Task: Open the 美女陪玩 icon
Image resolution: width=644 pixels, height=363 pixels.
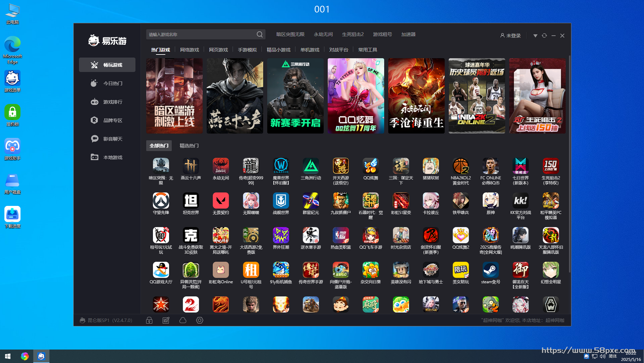Action: 460,270
